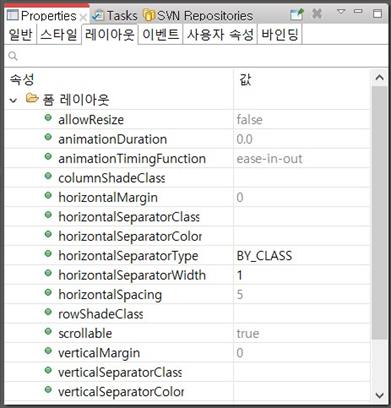Click the SVN Repositories cylinder icon
The width and height of the screenshot is (391, 408).
149,15
